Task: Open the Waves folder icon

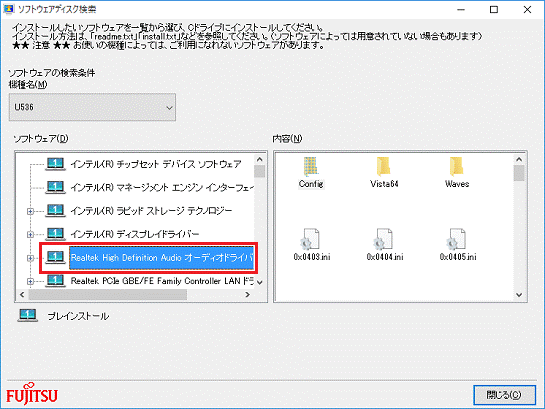Action: [456, 166]
